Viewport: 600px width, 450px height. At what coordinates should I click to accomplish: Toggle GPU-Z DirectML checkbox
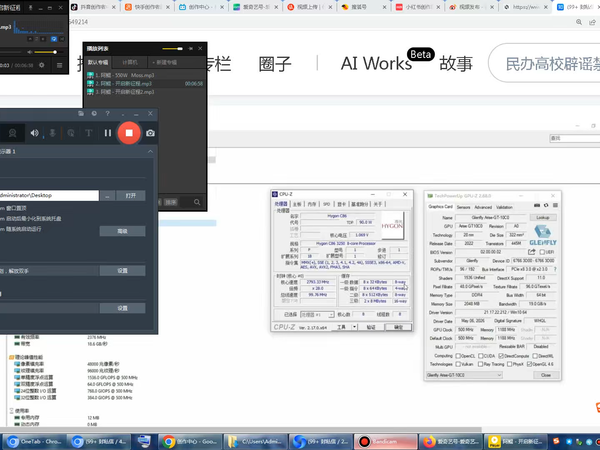coord(535,356)
